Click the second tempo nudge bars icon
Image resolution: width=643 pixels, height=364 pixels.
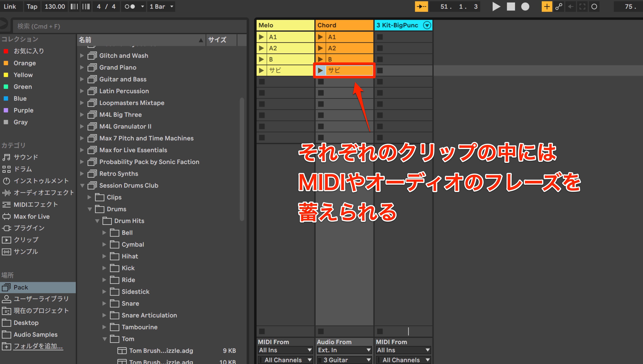tap(86, 7)
